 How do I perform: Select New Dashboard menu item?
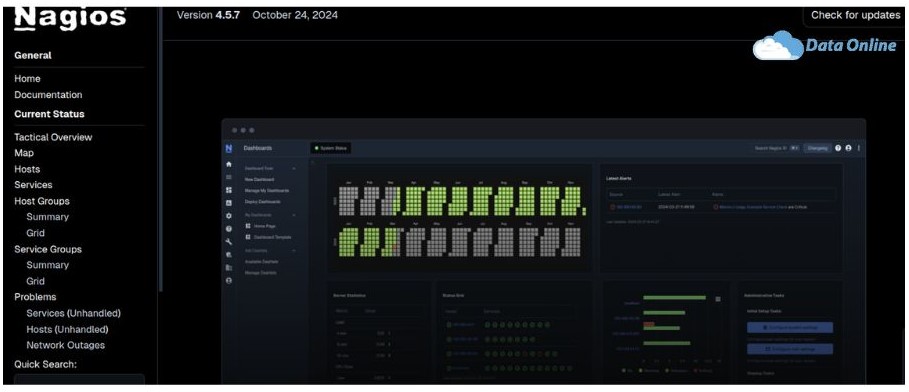(x=259, y=180)
